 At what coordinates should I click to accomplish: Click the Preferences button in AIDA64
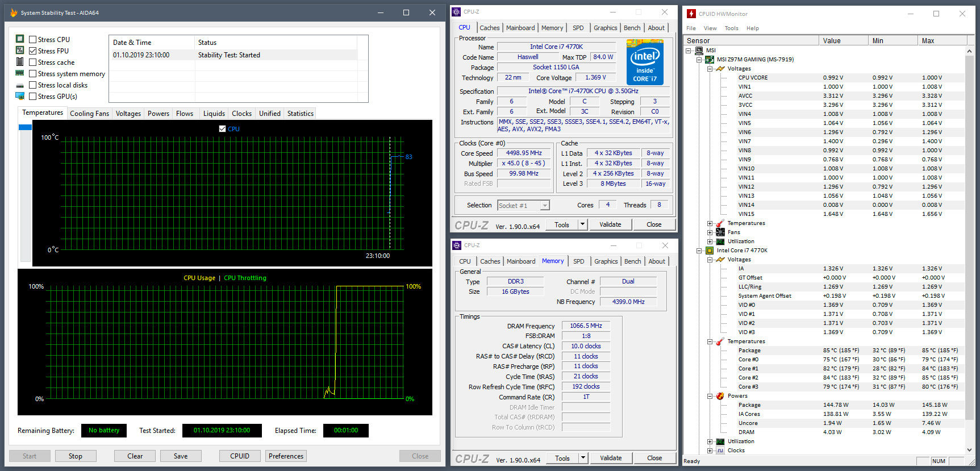[286, 456]
